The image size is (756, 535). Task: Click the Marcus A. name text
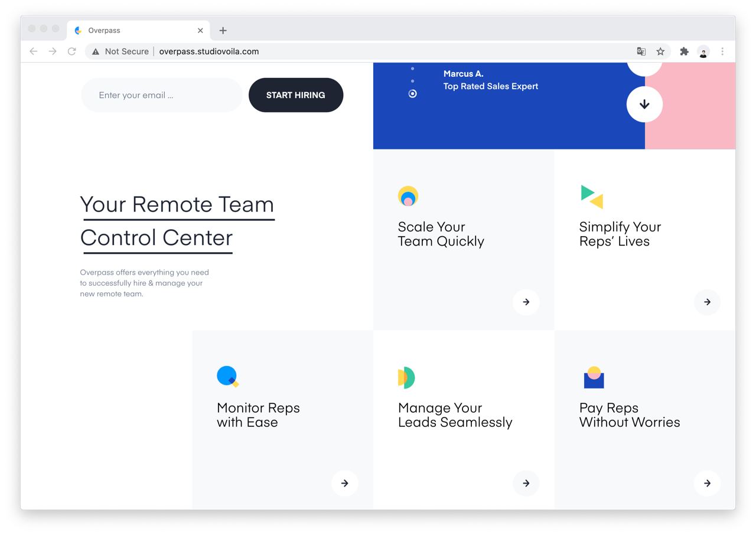coord(464,74)
